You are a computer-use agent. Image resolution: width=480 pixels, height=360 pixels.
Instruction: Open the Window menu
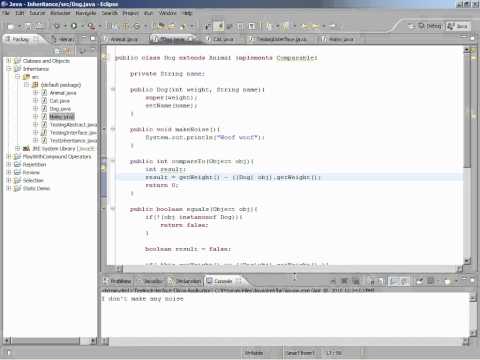point(167,13)
